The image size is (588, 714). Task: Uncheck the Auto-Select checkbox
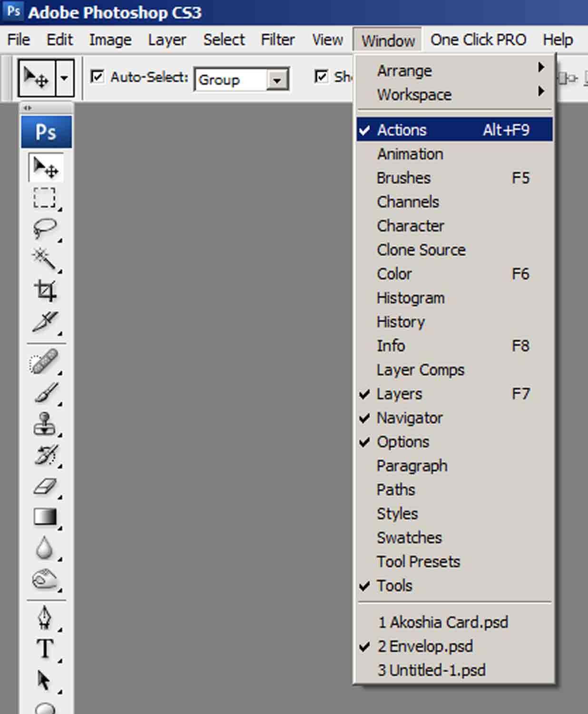pos(97,77)
